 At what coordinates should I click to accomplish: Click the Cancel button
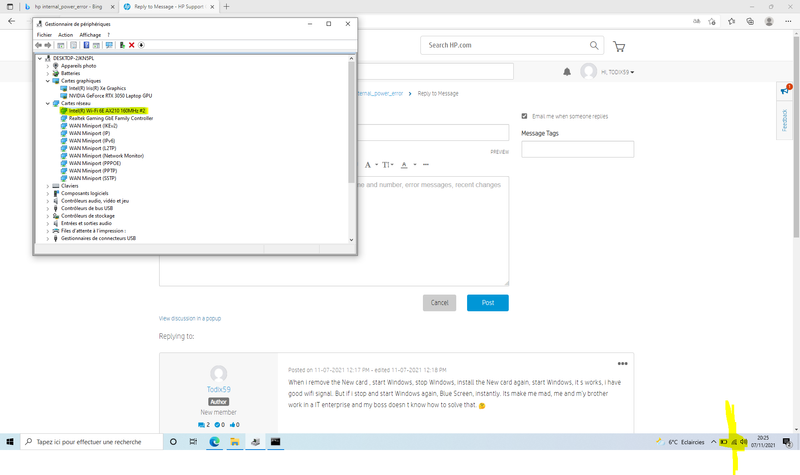point(439,303)
